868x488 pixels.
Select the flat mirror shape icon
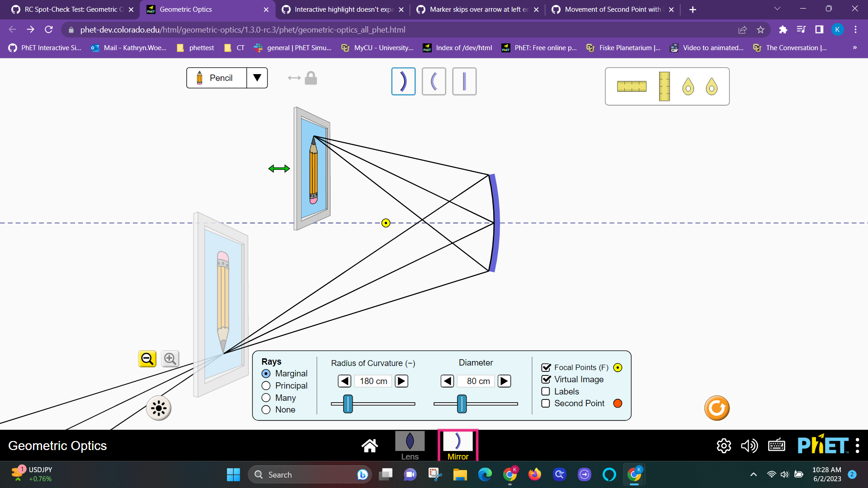(x=464, y=81)
